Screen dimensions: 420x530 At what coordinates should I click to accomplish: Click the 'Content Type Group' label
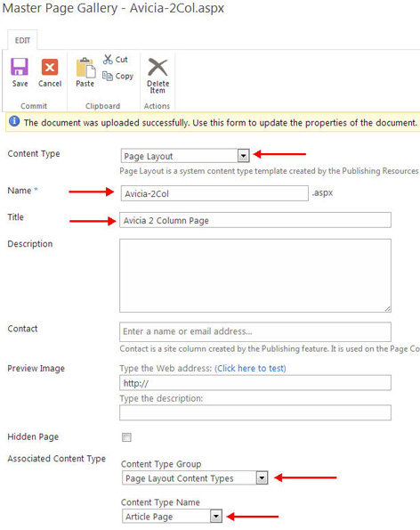click(x=161, y=464)
